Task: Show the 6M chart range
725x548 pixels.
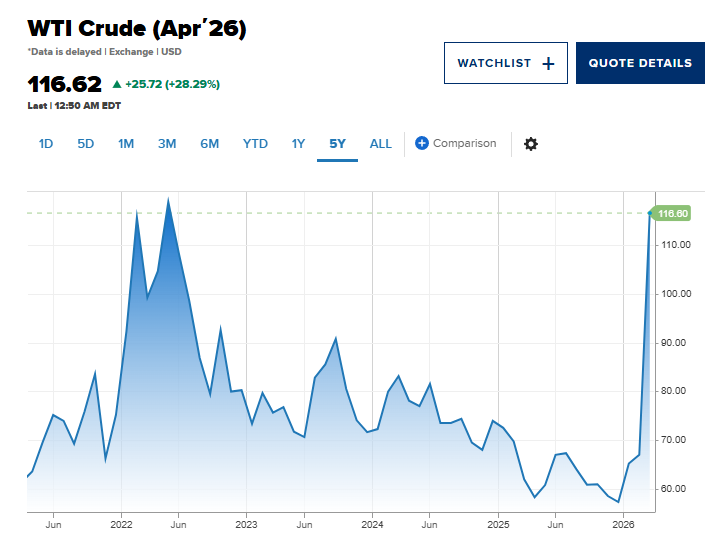Action: tap(209, 144)
